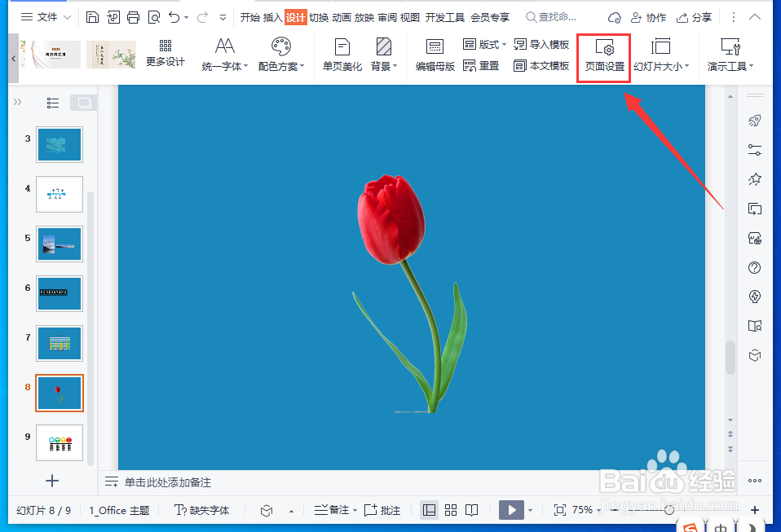This screenshot has width=781, height=532.
Task: Click 单击此处添加备注 notes area
Action: coord(167,482)
